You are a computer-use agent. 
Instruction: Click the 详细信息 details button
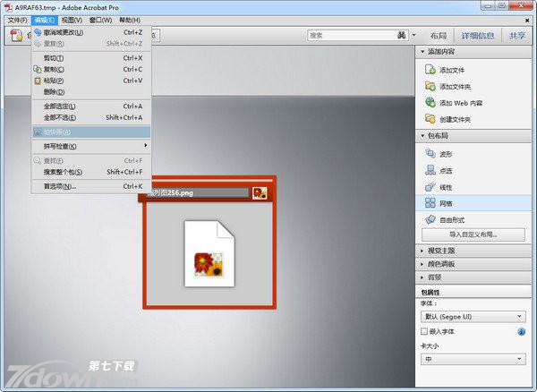478,36
